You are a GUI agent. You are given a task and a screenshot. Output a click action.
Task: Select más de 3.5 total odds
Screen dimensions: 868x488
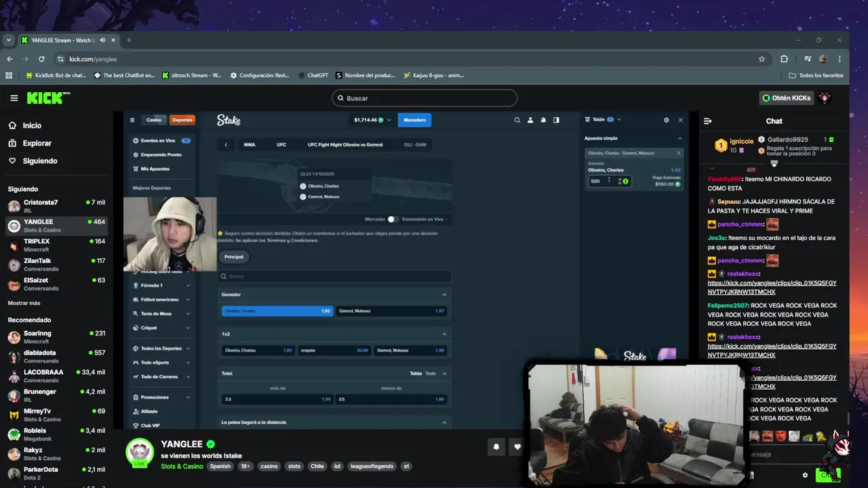click(277, 399)
